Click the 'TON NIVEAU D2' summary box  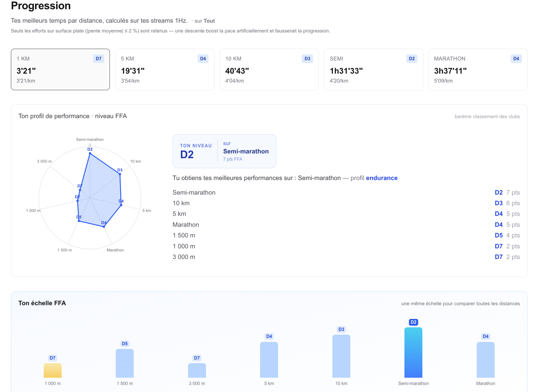pyautogui.click(x=224, y=151)
